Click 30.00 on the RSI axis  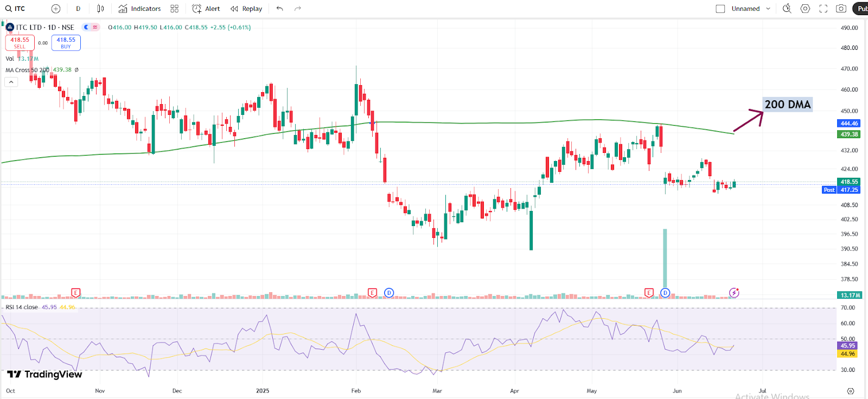pos(848,370)
